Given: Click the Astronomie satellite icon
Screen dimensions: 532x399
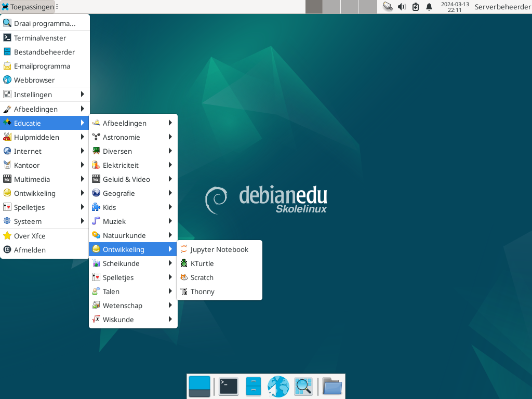Looking at the screenshot, I should (x=96, y=137).
